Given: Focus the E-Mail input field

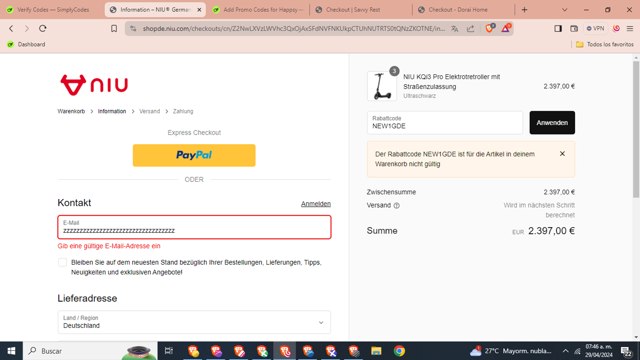Looking at the screenshot, I should [x=194, y=227].
